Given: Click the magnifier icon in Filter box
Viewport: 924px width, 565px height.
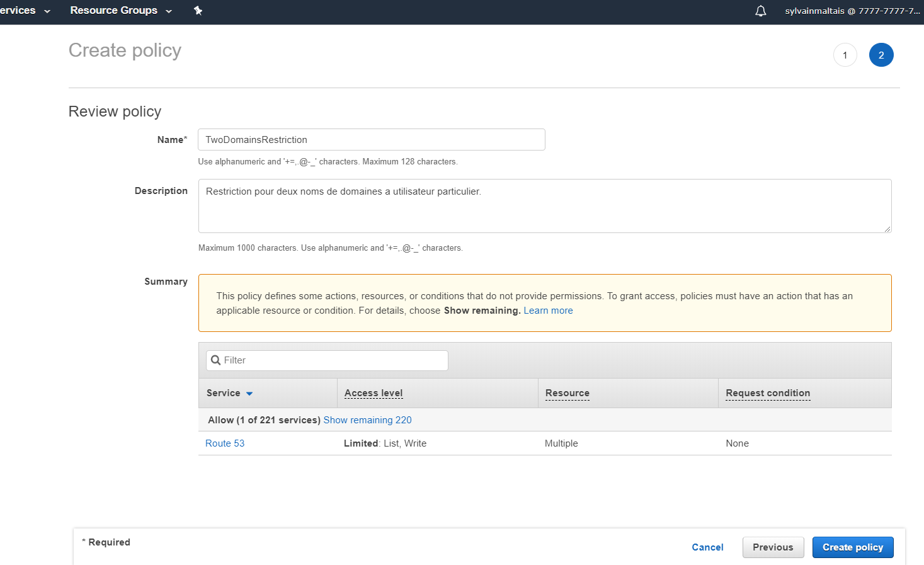Looking at the screenshot, I should pyautogui.click(x=216, y=360).
